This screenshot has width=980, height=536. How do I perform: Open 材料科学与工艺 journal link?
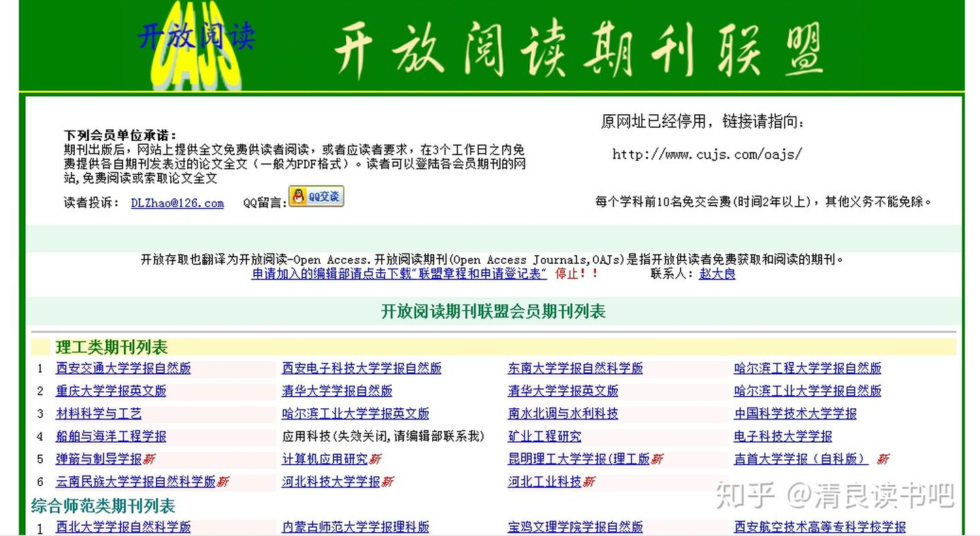click(99, 414)
